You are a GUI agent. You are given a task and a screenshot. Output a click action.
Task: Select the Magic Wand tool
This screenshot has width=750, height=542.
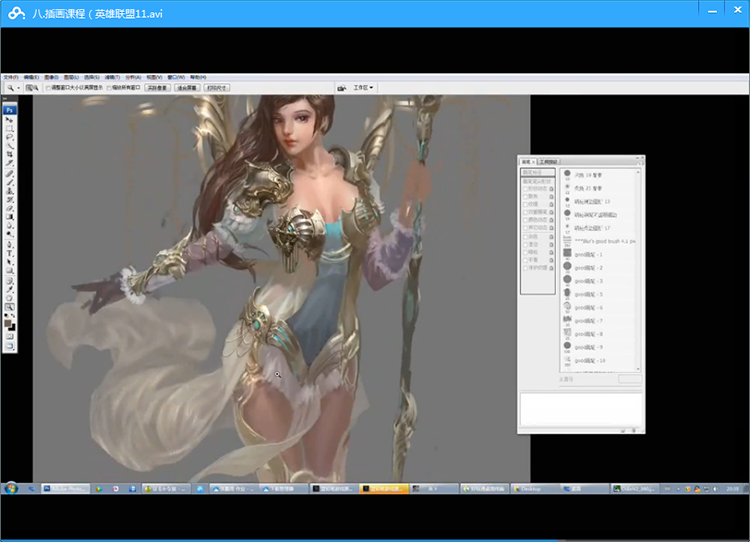(x=10, y=145)
